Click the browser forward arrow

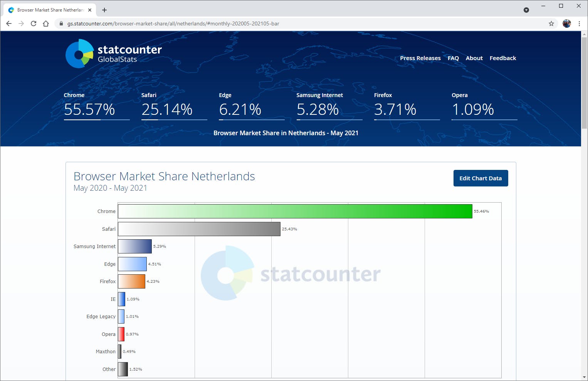click(21, 23)
